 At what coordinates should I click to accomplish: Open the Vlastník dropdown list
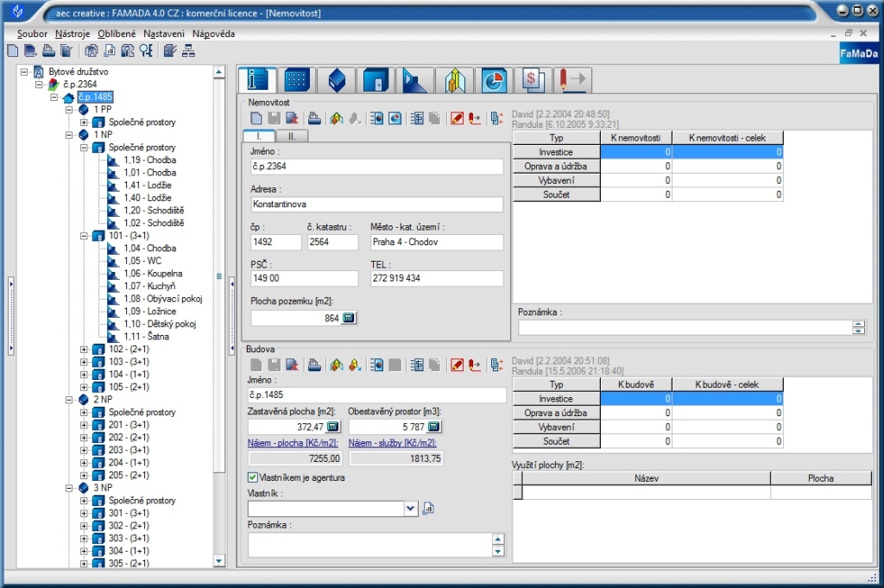tap(410, 509)
